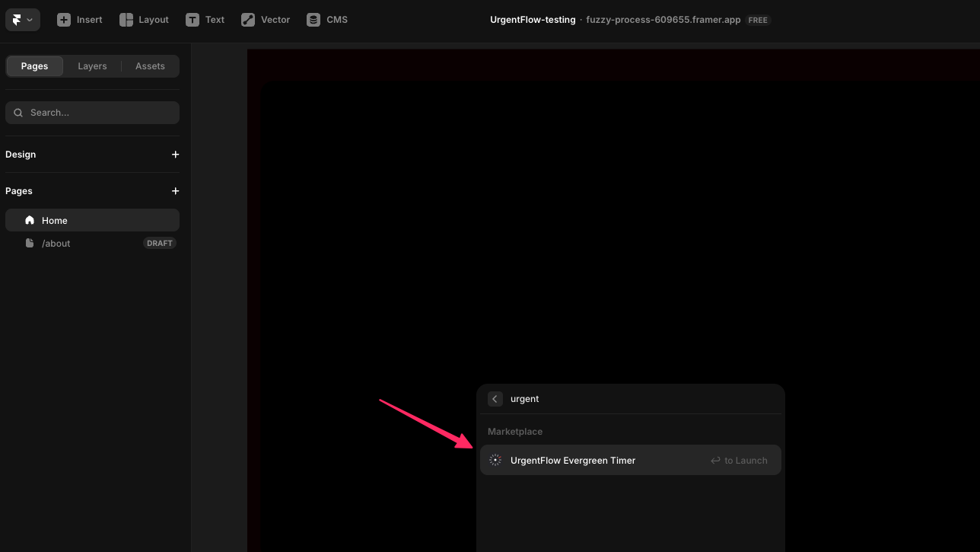Click the /about page file icon
Viewport: 980px width, 552px height.
coord(30,243)
